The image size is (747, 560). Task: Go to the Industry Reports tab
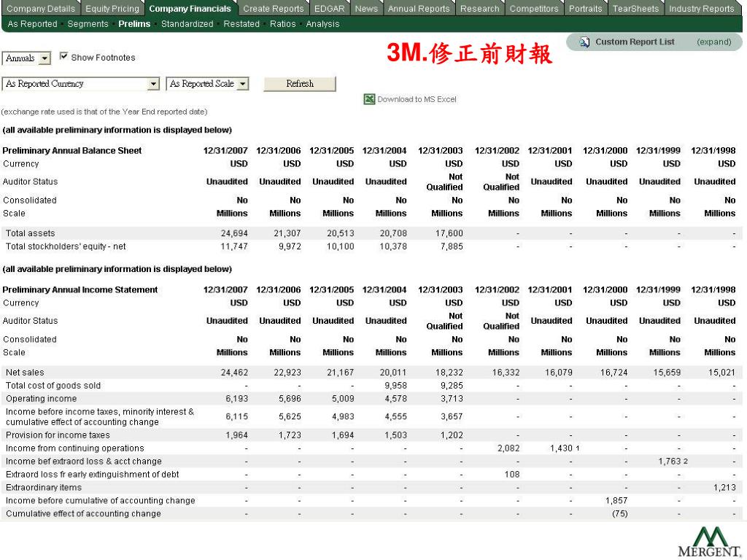(702, 9)
